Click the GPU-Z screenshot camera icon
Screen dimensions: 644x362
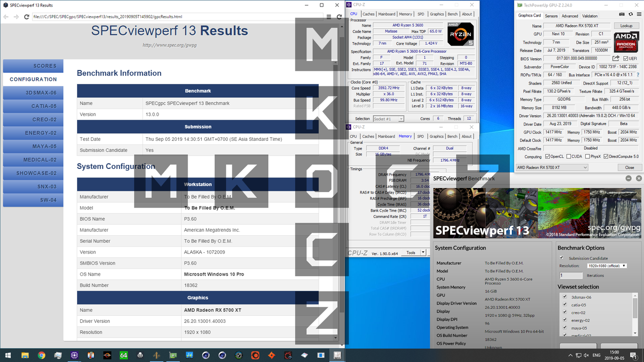(x=622, y=14)
